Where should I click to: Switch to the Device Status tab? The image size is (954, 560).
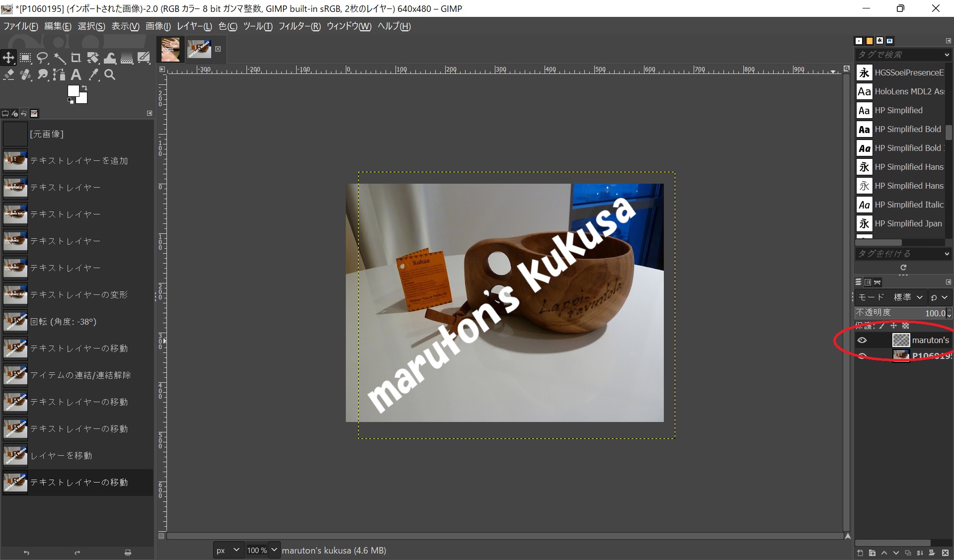(15, 114)
